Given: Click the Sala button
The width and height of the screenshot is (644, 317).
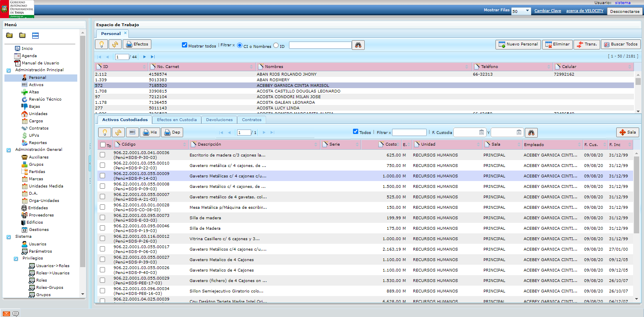Looking at the screenshot, I should [x=627, y=132].
